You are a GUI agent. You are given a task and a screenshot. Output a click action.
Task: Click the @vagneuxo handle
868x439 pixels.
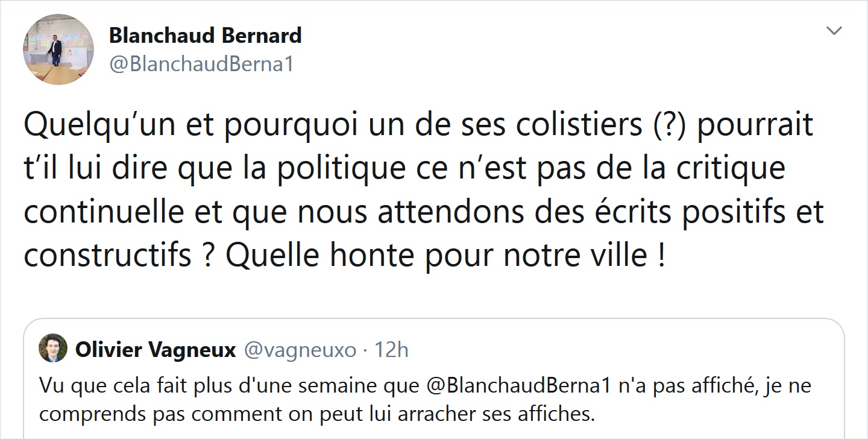(300, 350)
